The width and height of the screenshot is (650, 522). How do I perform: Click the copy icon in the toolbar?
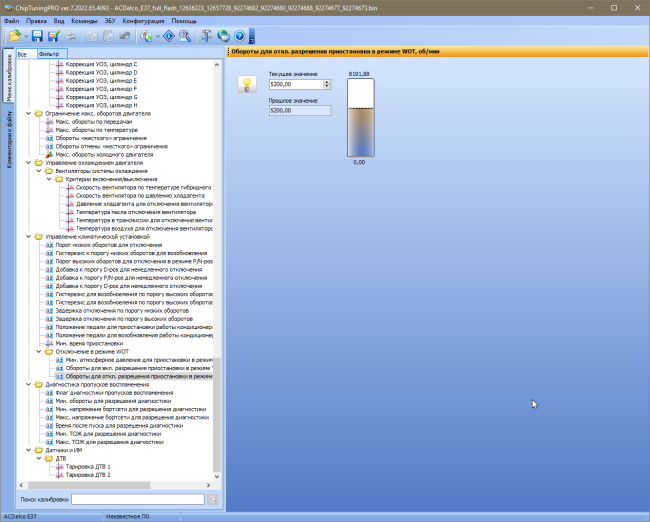92,36
